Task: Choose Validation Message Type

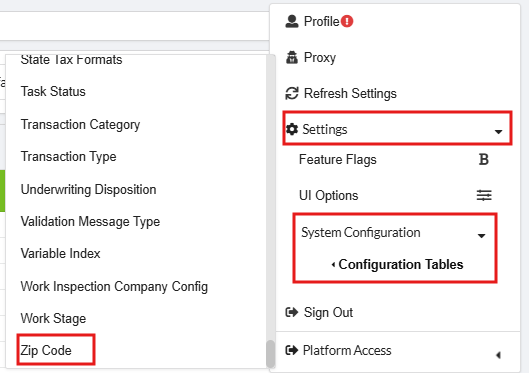Action: coord(90,222)
